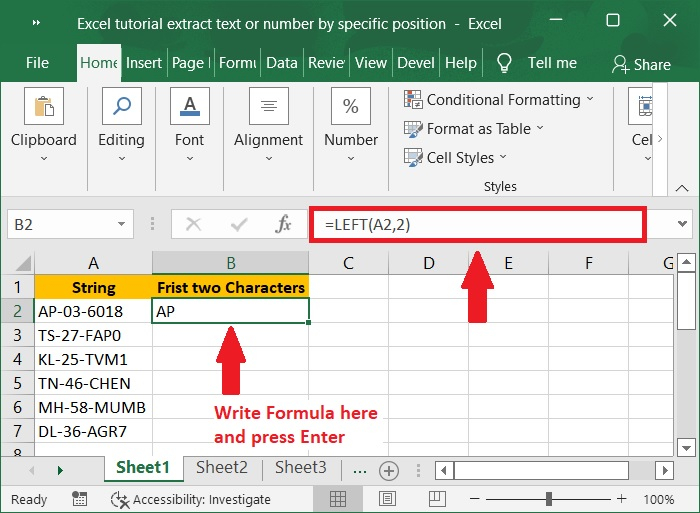Click Accessibility: Investigate status text

pos(202,500)
